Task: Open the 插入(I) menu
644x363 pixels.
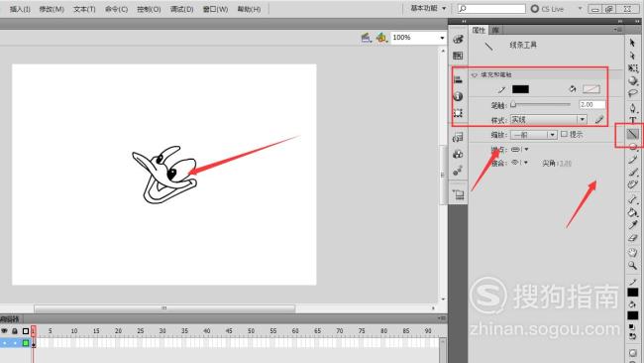Action: click(20, 9)
